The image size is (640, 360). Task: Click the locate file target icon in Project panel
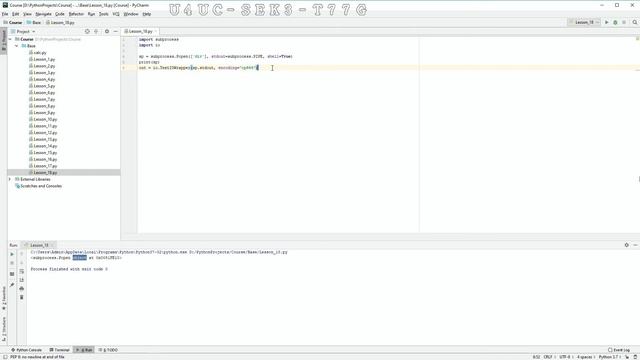87,31
